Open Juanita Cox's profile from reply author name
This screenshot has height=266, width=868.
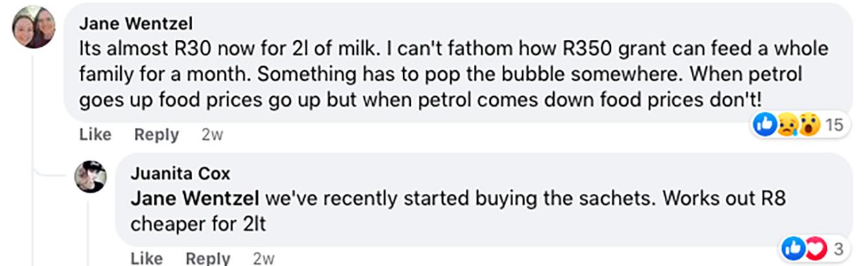(180, 174)
